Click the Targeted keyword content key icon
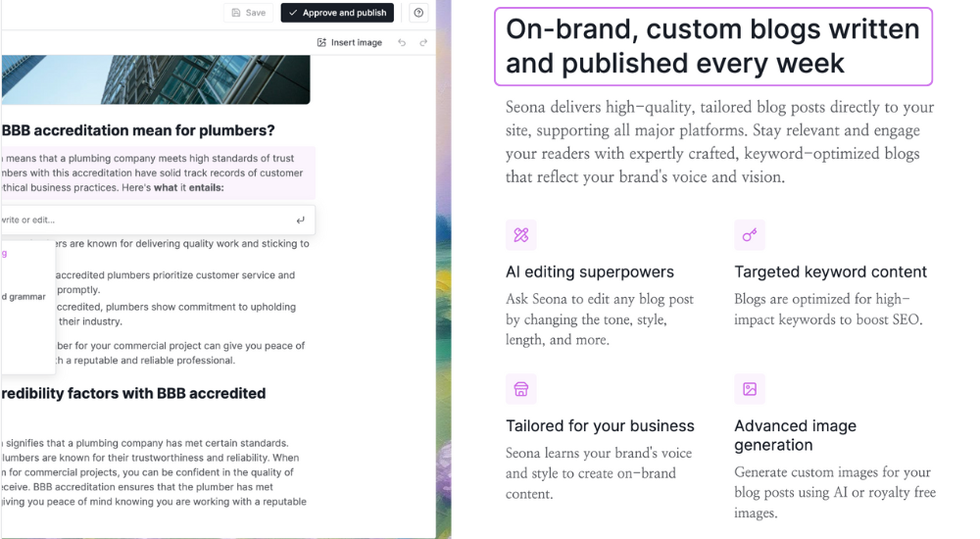Screen dimensions: 980x539 (750, 235)
